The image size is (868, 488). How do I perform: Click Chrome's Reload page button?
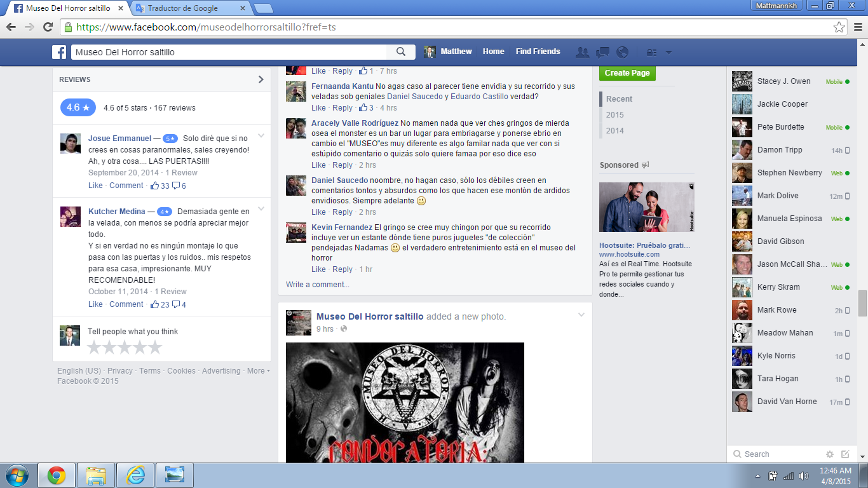pyautogui.click(x=48, y=27)
